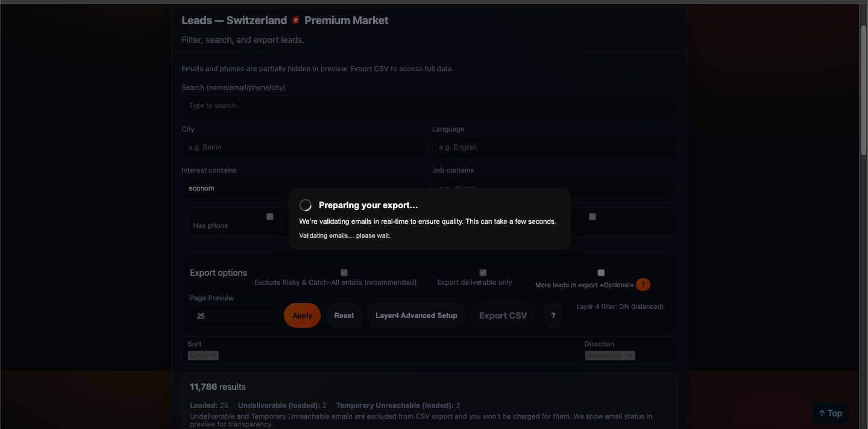The image size is (868, 429).
Task: Click the Swiss flag icon in the heading
Action: point(295,21)
